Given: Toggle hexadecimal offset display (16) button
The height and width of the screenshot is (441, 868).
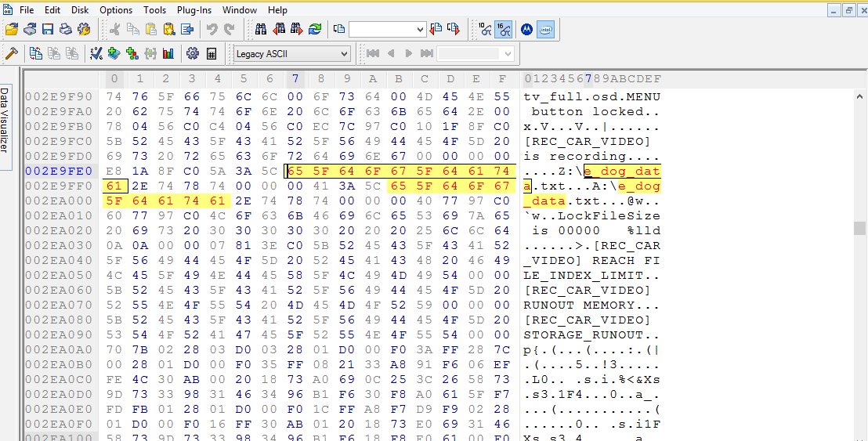Looking at the screenshot, I should click(504, 30).
